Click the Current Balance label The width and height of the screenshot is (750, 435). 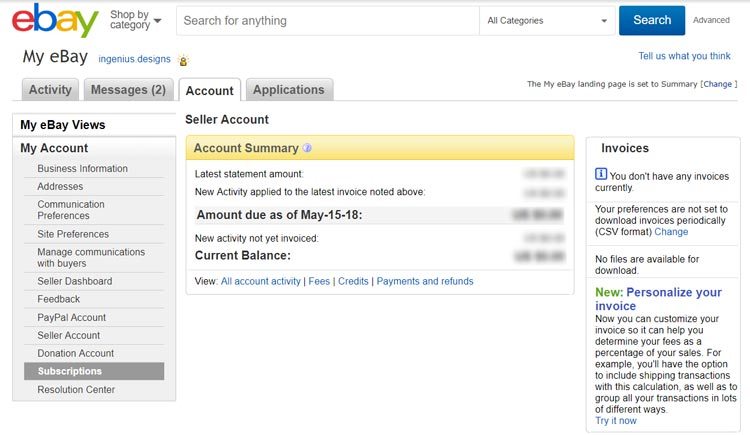[243, 256]
